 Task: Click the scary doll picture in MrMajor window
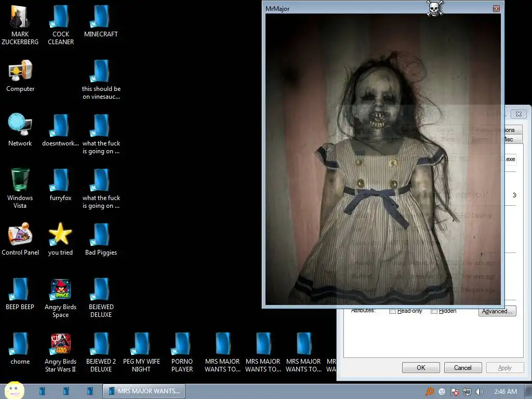[383, 159]
